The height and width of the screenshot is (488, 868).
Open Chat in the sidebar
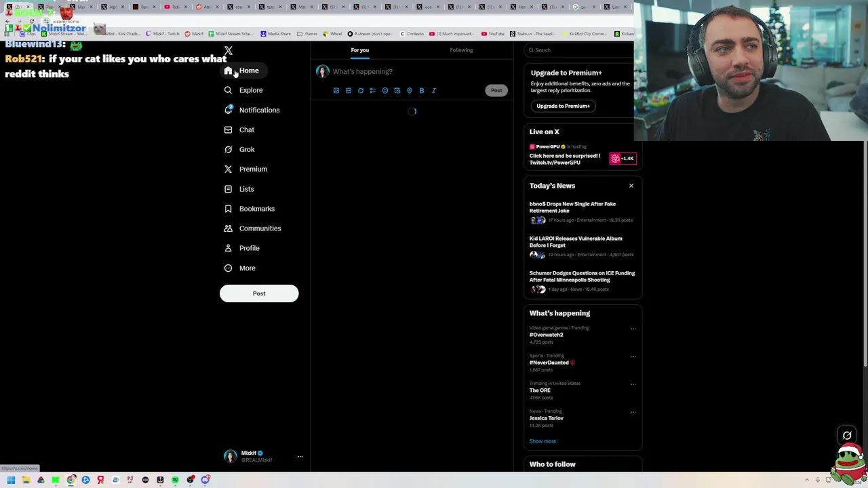coord(239,129)
